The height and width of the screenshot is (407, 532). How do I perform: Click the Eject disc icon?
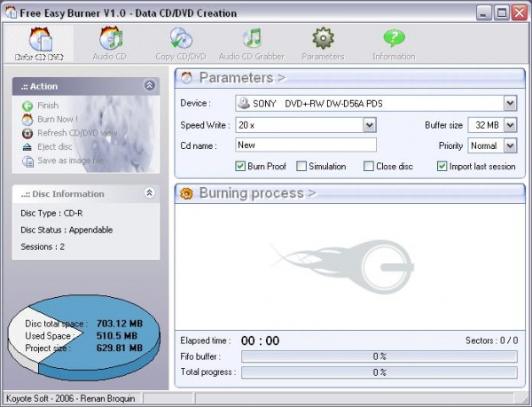(x=27, y=147)
